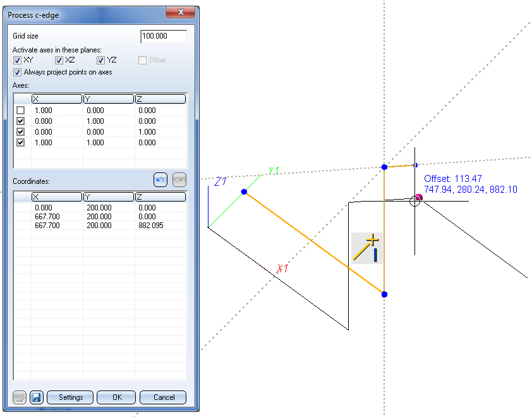Click the greyed icon left of save
The width and height of the screenshot is (532, 417).
(20, 397)
